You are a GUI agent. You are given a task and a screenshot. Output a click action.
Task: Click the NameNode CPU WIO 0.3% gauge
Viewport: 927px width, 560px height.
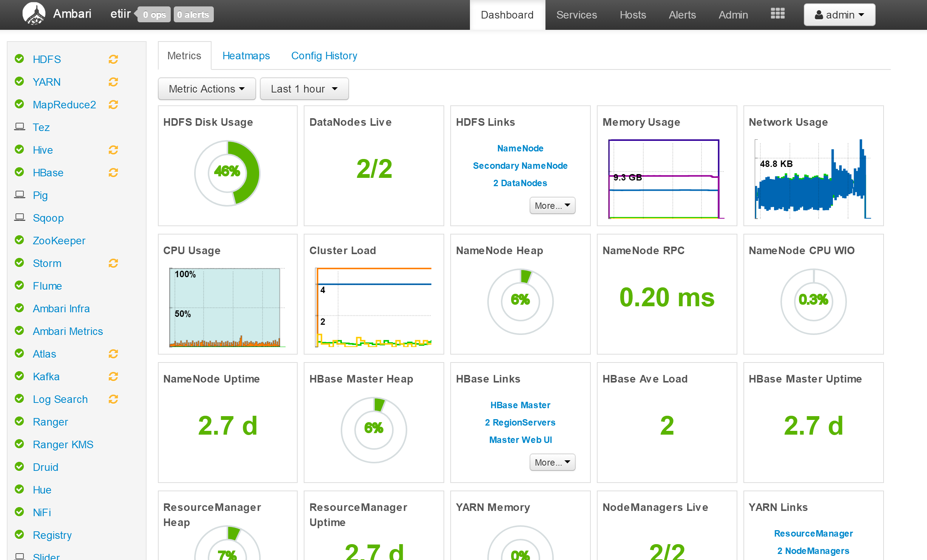click(x=813, y=301)
